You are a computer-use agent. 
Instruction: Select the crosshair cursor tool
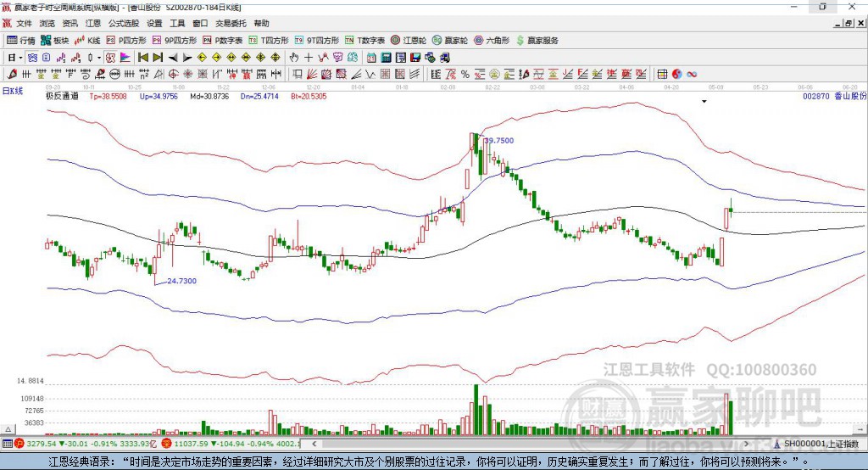click(x=309, y=58)
